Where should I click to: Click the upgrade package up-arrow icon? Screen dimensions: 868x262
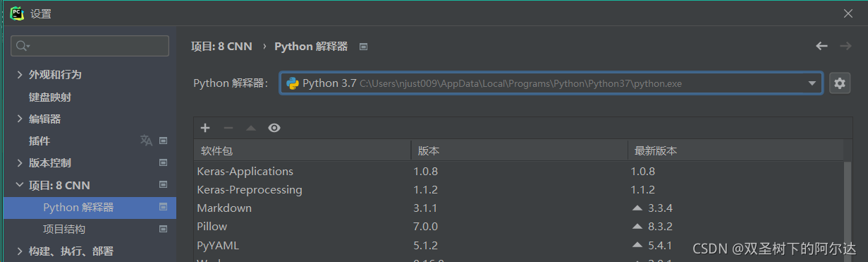click(250, 128)
